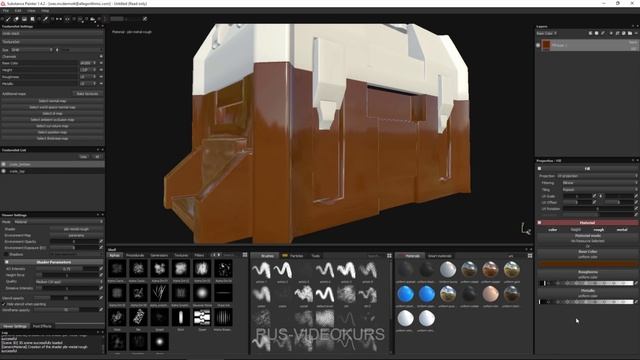
Task: Select the Projection tool in toolbar
Action: (24, 19)
